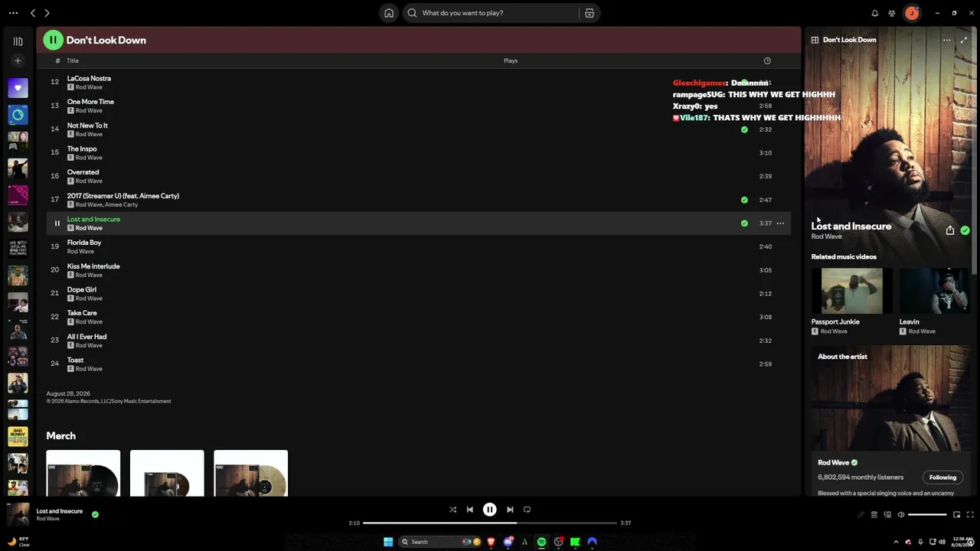
Task: Open the notifications bell
Action: pyautogui.click(x=875, y=13)
